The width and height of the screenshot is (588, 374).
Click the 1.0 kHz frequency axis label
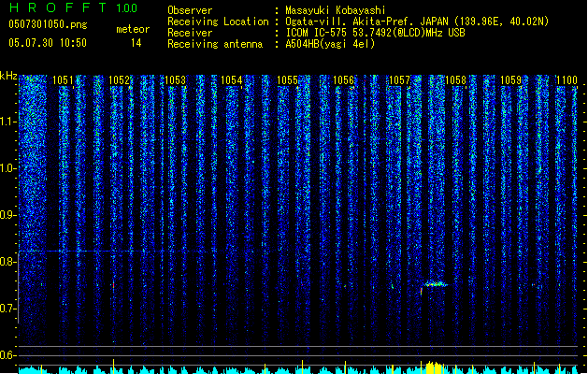[7, 168]
